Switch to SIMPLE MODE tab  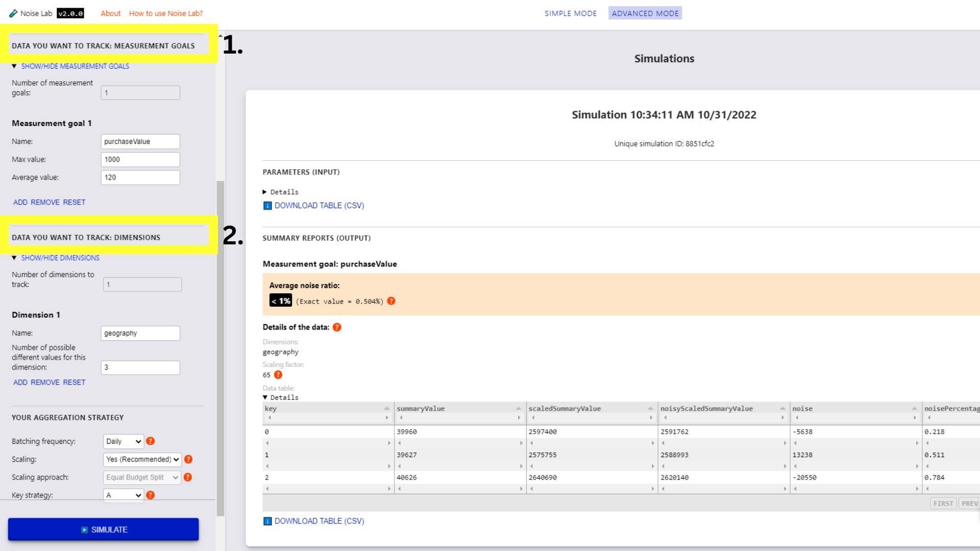click(x=570, y=13)
